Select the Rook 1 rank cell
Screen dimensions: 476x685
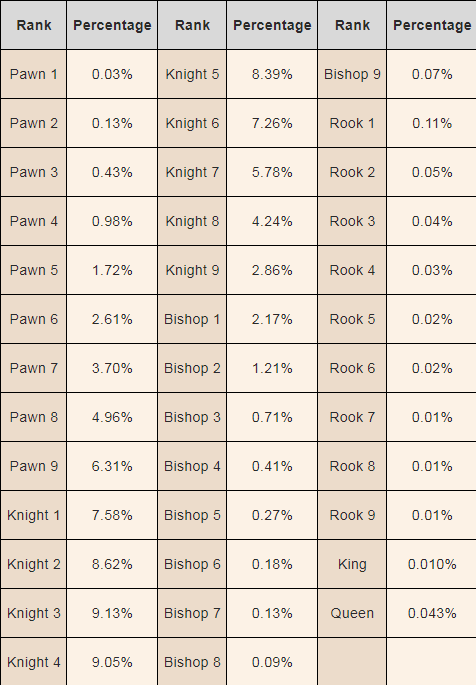point(352,123)
